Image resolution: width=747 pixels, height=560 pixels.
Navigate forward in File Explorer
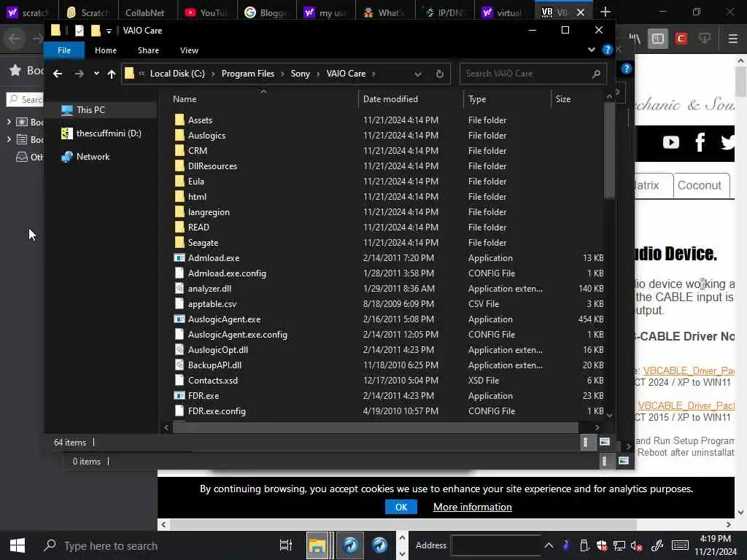79,74
